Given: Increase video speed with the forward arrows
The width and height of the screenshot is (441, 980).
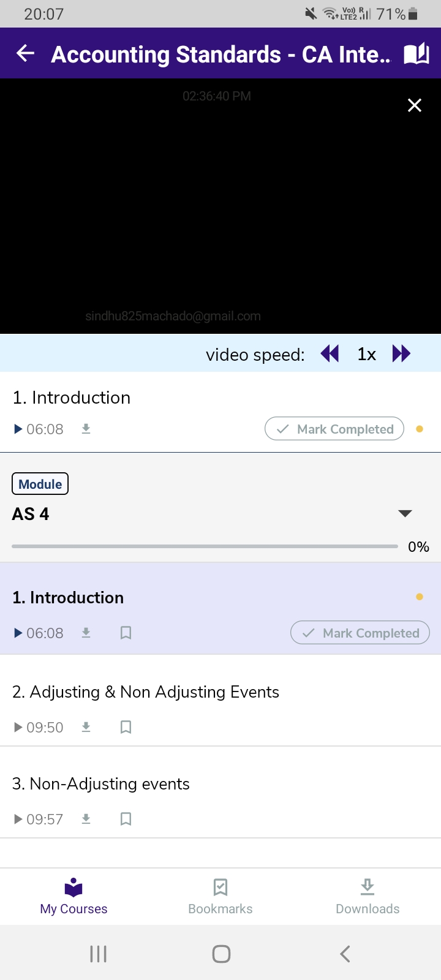Looking at the screenshot, I should (x=401, y=354).
